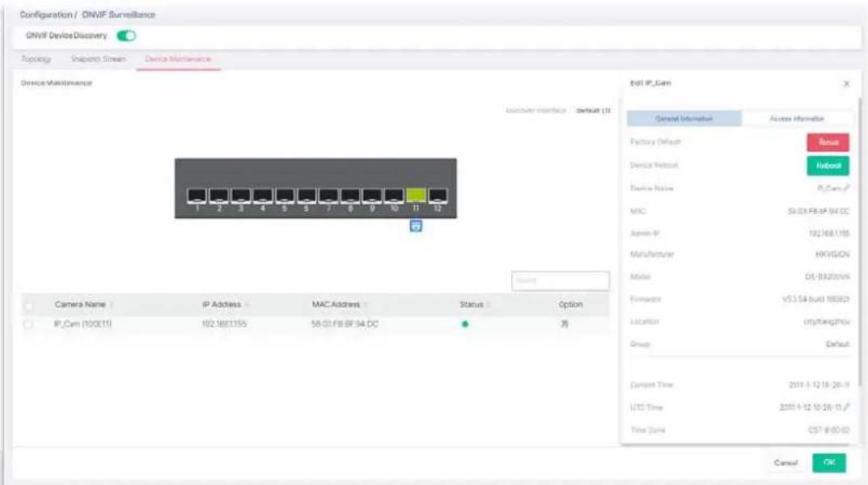Click the edit panel vertical scrollbar
868x485 pixels.
tap(860, 242)
